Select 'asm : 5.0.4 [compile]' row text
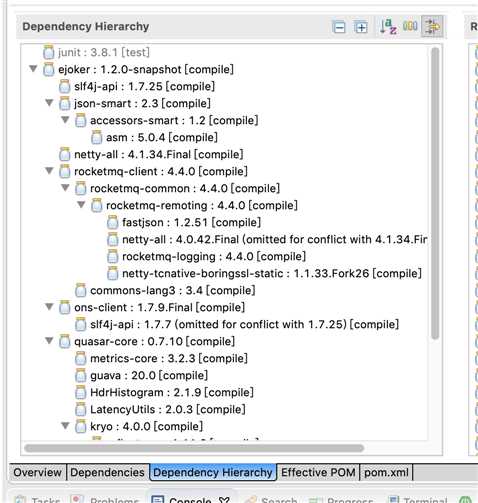The image size is (478, 503). 162,137
